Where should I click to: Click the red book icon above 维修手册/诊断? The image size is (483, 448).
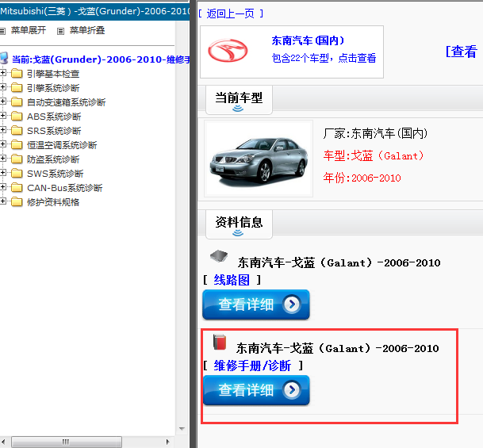(x=220, y=342)
